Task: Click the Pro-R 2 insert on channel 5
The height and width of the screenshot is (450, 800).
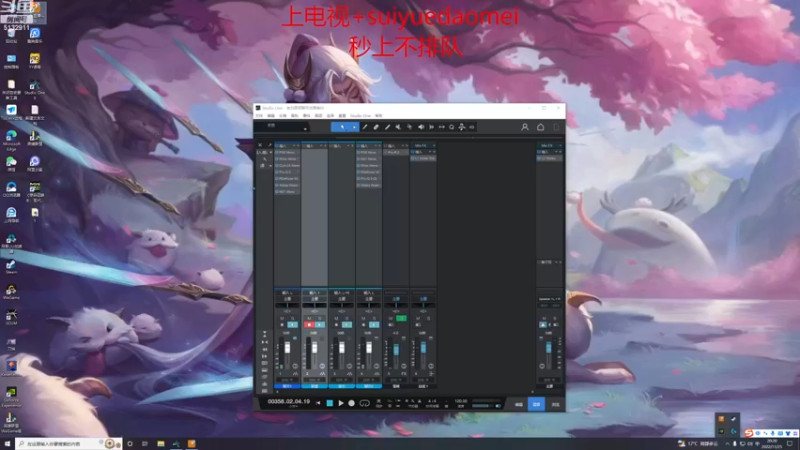Action: [395, 152]
